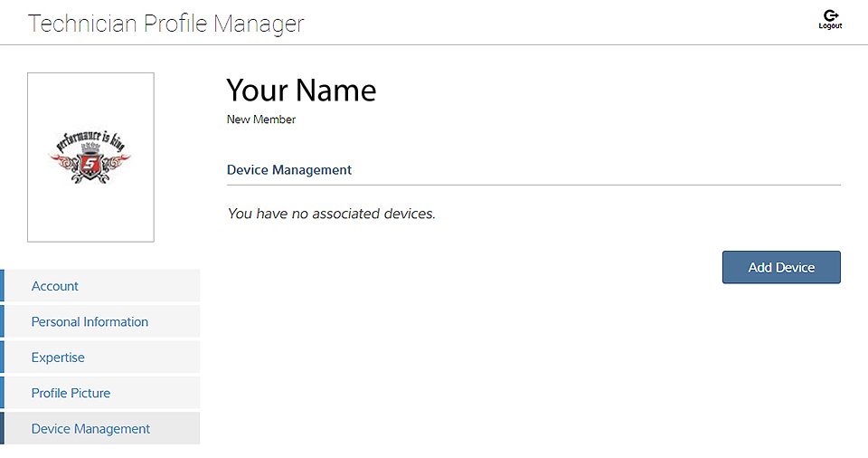Click blue accent bar beside Profile Picture
Viewport: 868px width, 458px height.
tap(2, 393)
